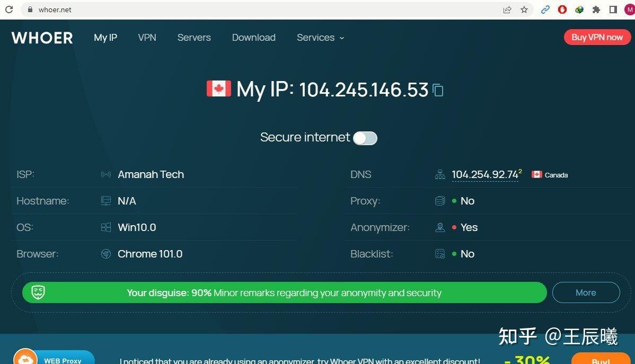
Task: Open the green globe extension icon
Action: (x=579, y=10)
